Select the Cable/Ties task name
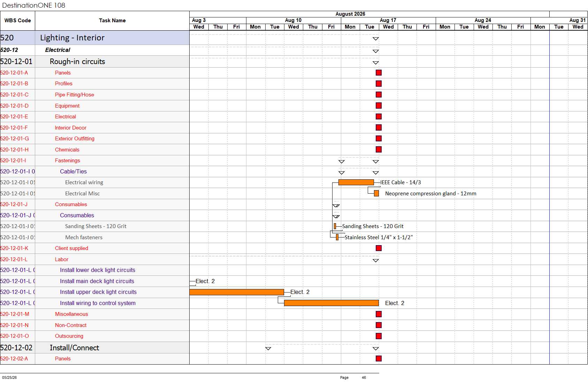 click(73, 172)
